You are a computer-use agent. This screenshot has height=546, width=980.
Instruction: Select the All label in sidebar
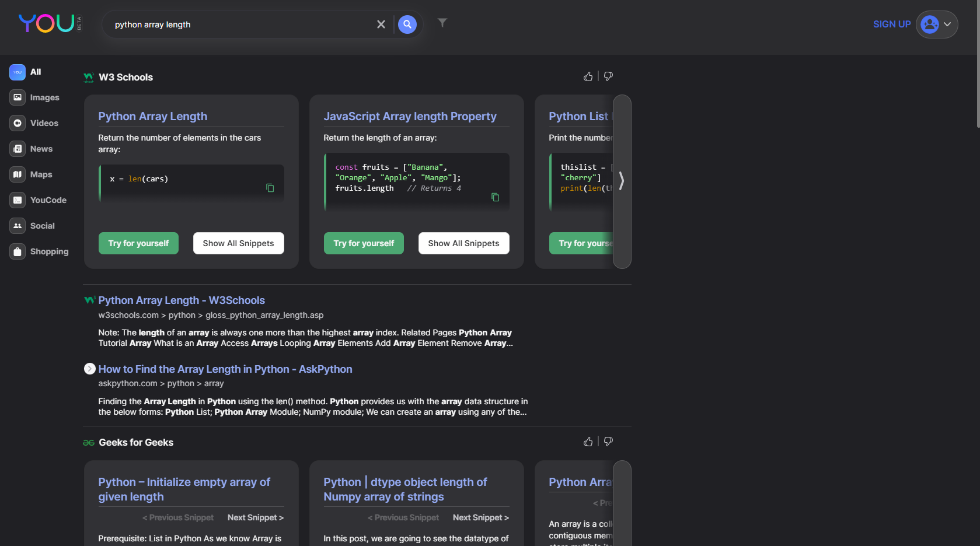pos(36,72)
